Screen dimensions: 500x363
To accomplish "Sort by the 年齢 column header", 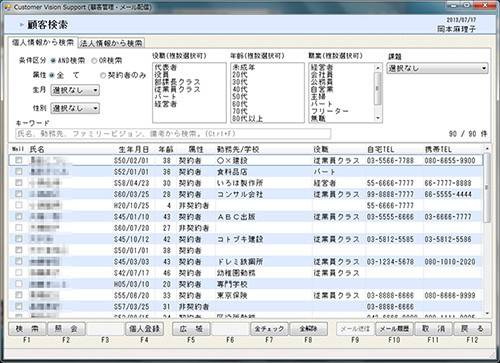I will click(x=166, y=149).
